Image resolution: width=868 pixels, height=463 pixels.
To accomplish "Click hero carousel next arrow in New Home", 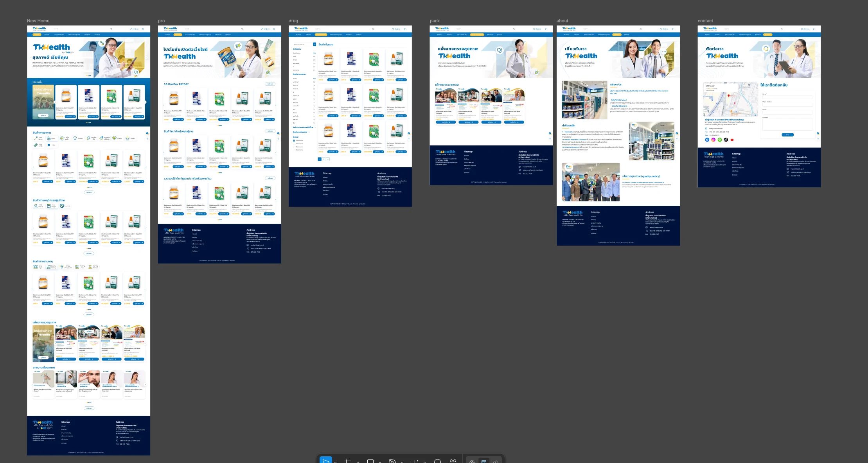I will (146, 57).
